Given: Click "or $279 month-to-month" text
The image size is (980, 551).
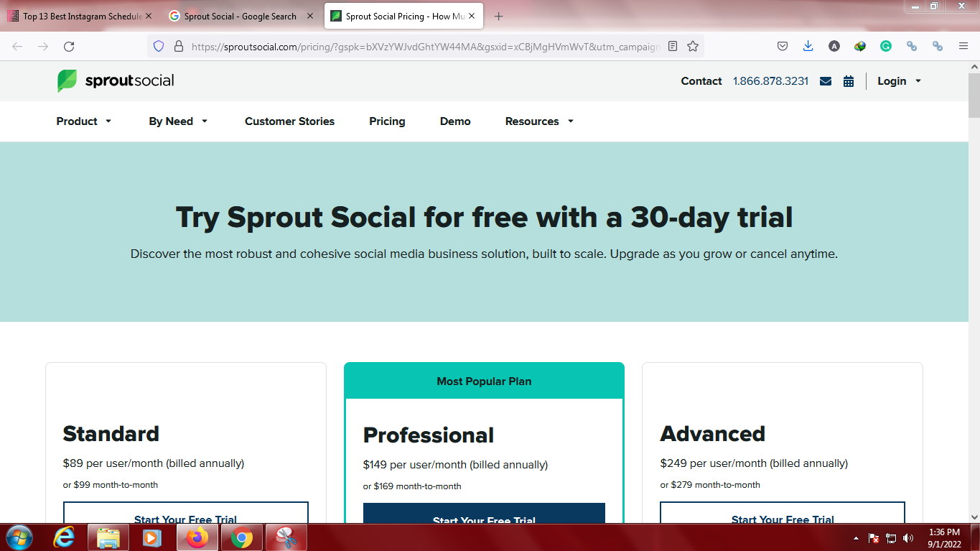Looking at the screenshot, I should pos(710,485).
